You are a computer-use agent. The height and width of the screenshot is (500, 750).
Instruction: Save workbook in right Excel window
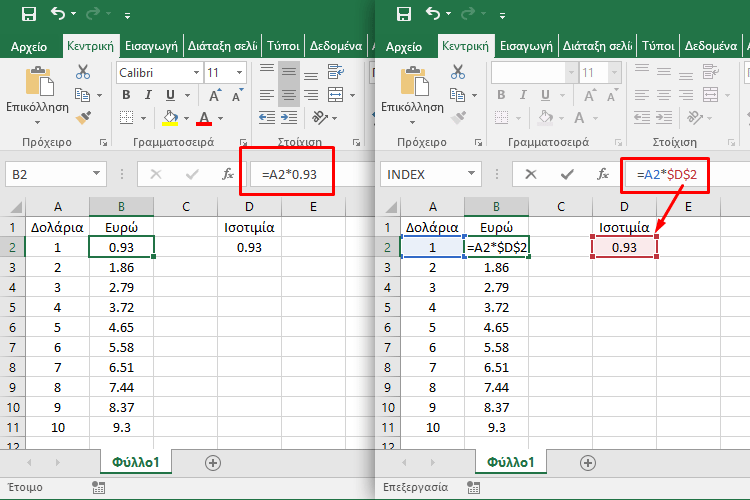click(404, 14)
